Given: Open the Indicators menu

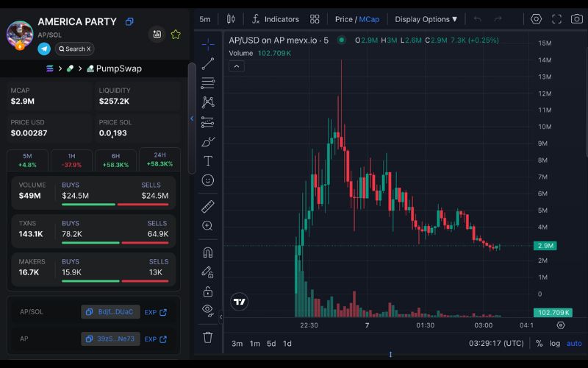Looking at the screenshot, I should pos(275,19).
